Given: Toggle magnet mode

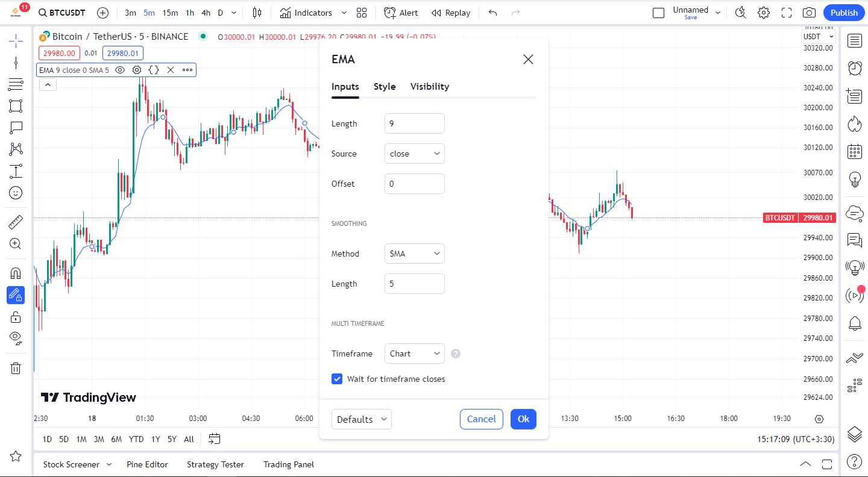Looking at the screenshot, I should pos(16,273).
